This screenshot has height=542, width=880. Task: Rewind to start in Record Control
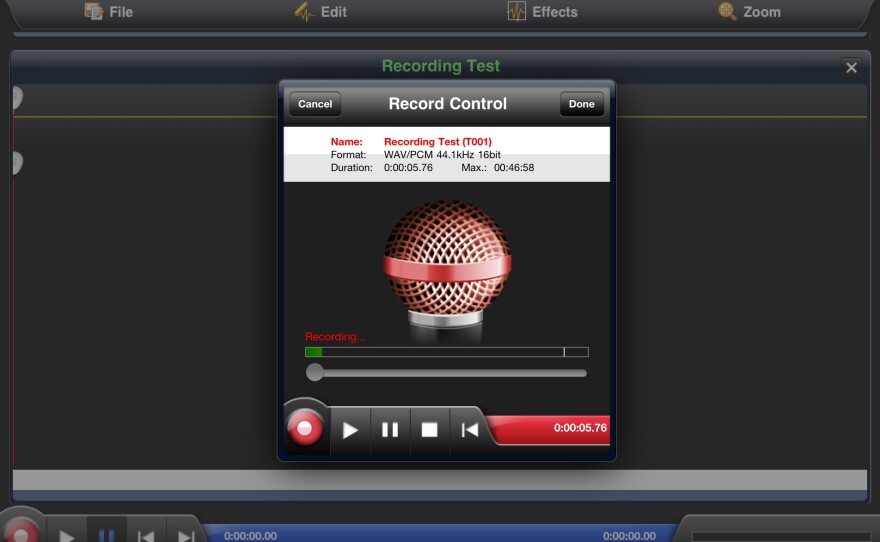[468, 430]
